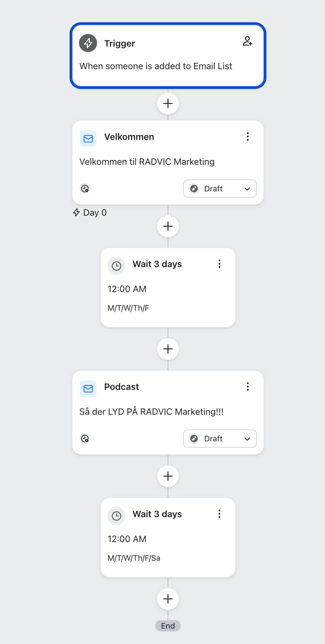Click the schedule status icon in Velkommen card
325x644 pixels.
tap(85, 189)
